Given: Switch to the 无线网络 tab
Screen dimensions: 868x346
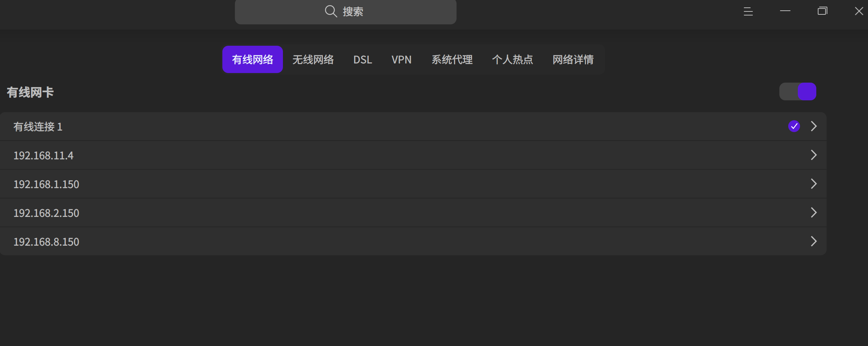Looking at the screenshot, I should pyautogui.click(x=313, y=59).
